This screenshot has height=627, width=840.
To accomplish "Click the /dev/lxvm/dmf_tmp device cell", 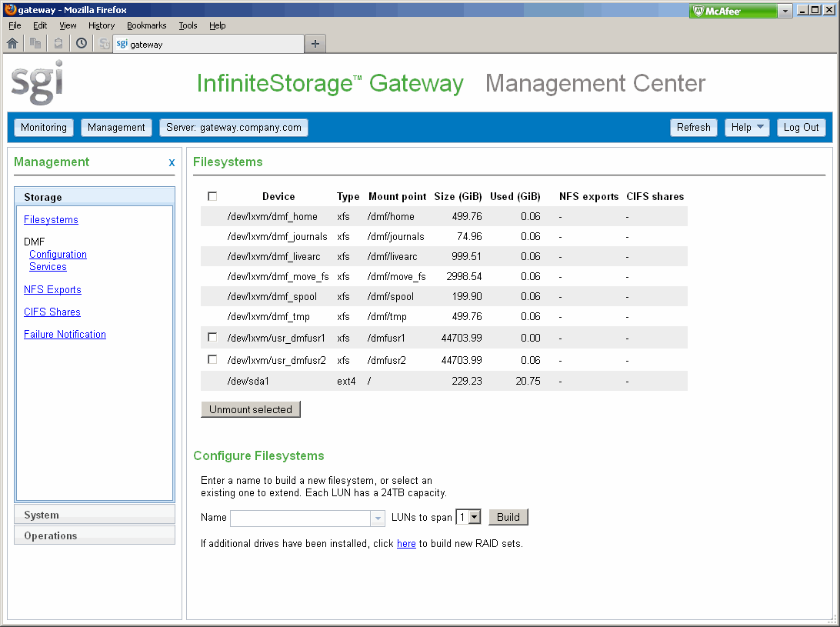I will [x=268, y=317].
